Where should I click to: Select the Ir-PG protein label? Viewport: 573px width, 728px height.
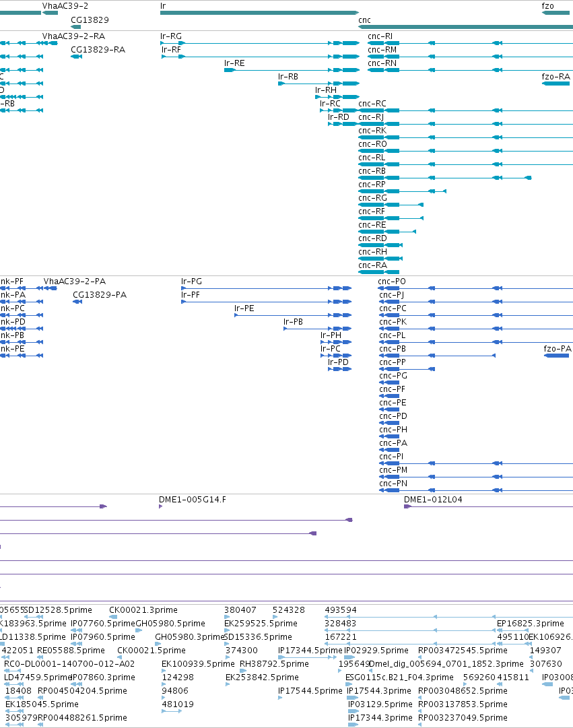coord(191,282)
